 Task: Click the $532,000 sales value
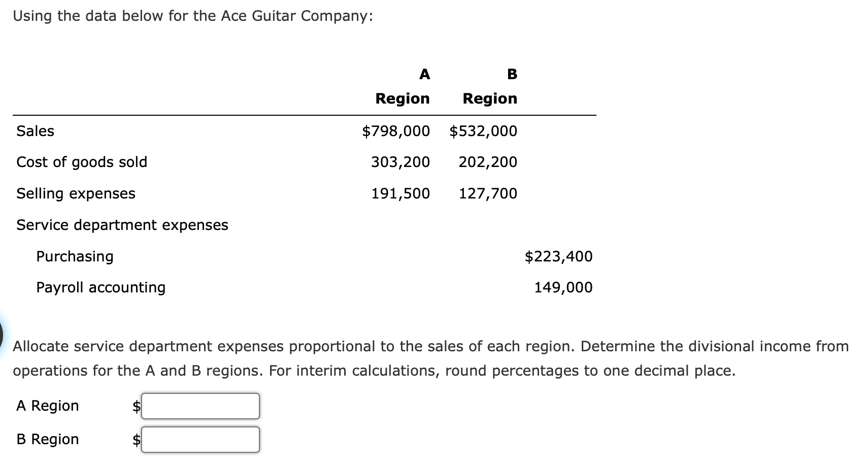(x=483, y=131)
